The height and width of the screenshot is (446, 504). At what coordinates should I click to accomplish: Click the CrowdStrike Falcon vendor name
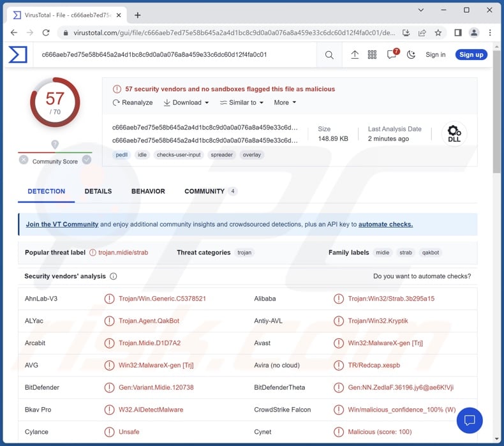(x=282, y=410)
